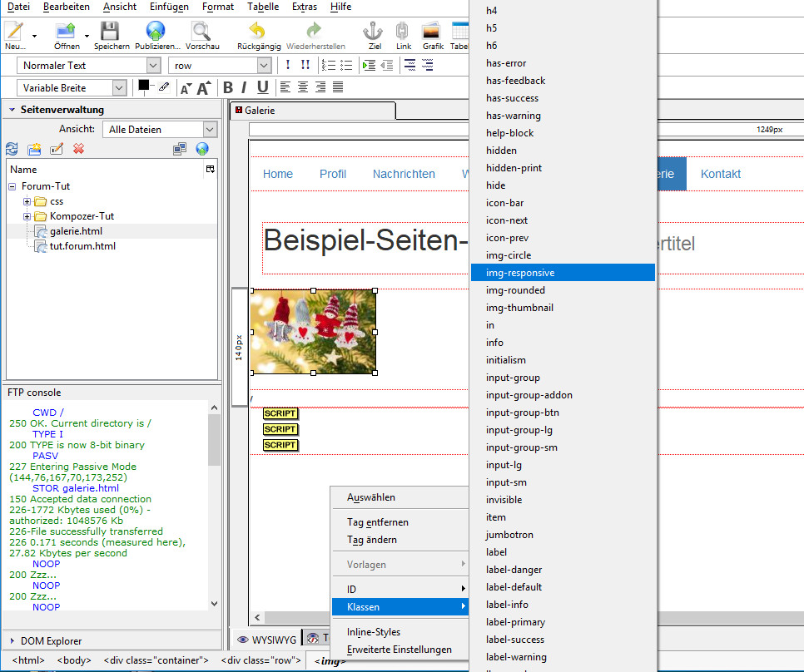Open the Normaler Text paragraph format dropdown
Screen dimensions: 804x672
[x=90, y=65]
